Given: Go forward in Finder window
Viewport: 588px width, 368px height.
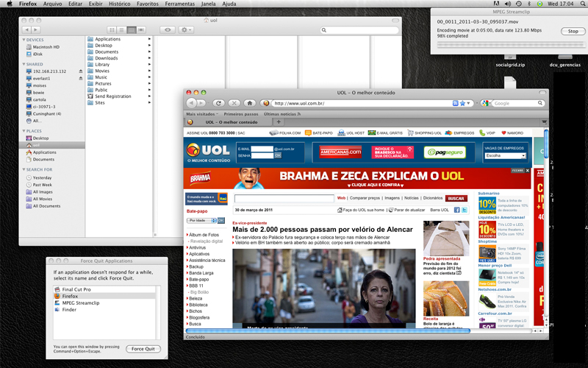Looking at the screenshot, I should 35,29.
